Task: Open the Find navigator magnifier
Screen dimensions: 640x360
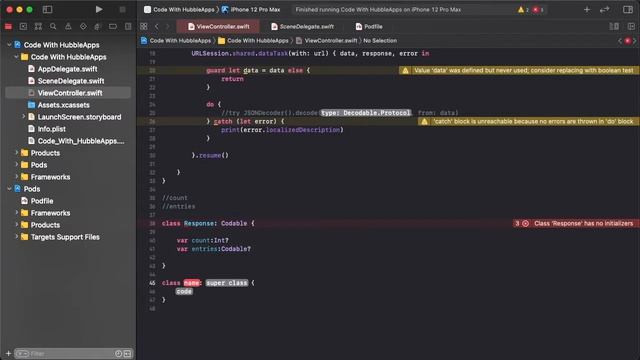Action: 53,27
